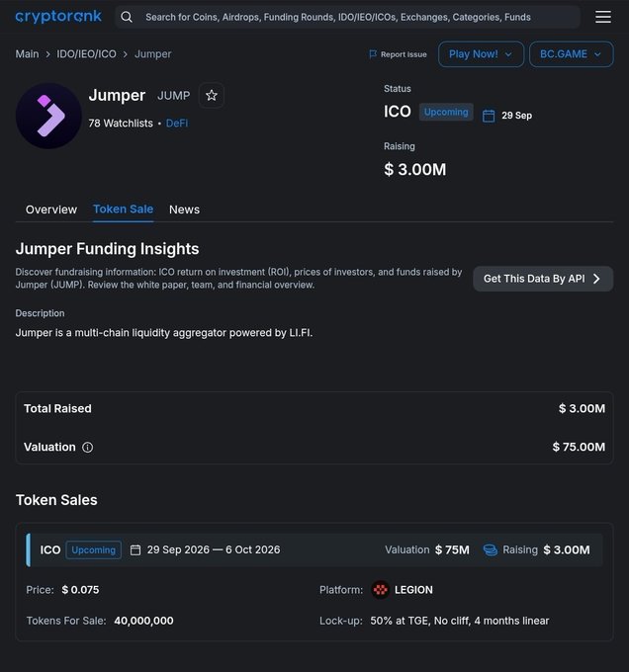
Task: Click the Jumper breadcrumb item
Action: click(153, 54)
